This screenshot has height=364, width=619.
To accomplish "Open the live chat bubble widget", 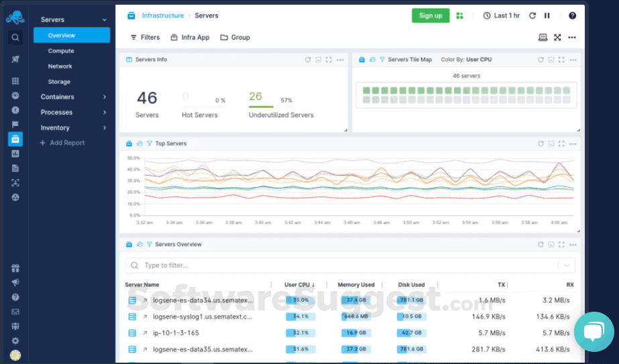I will pos(594,332).
